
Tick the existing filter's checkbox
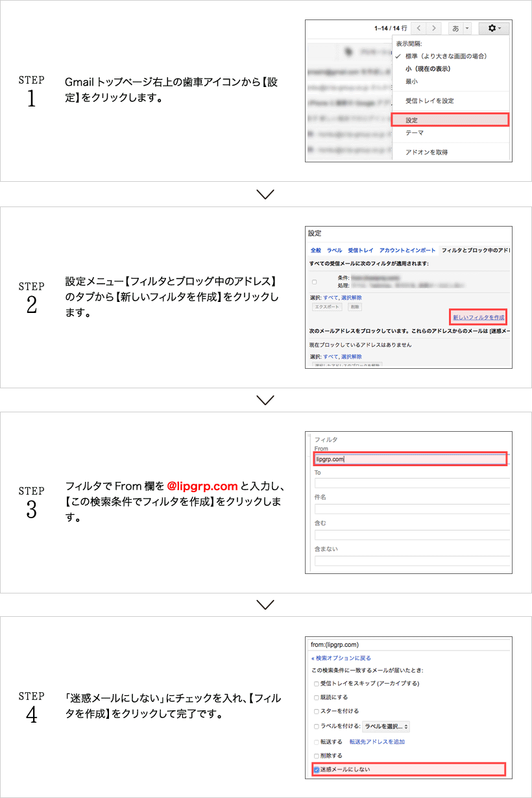click(315, 282)
